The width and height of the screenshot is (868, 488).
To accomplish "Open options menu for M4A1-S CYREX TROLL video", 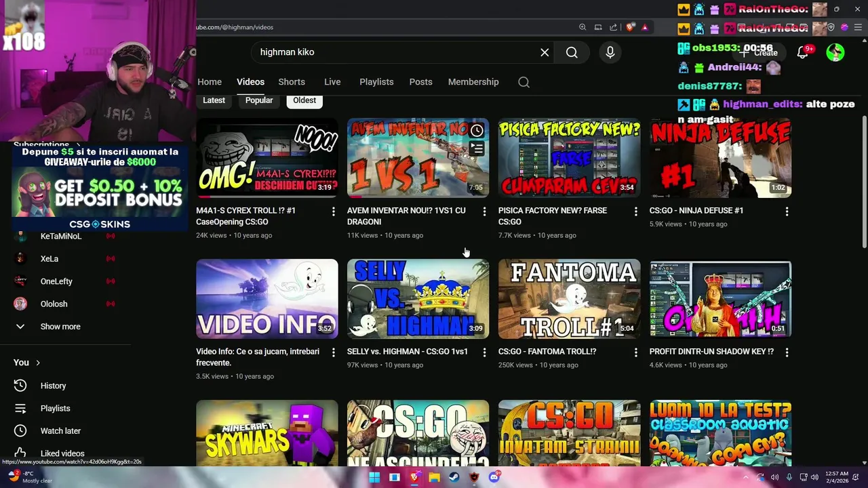I will (x=333, y=211).
